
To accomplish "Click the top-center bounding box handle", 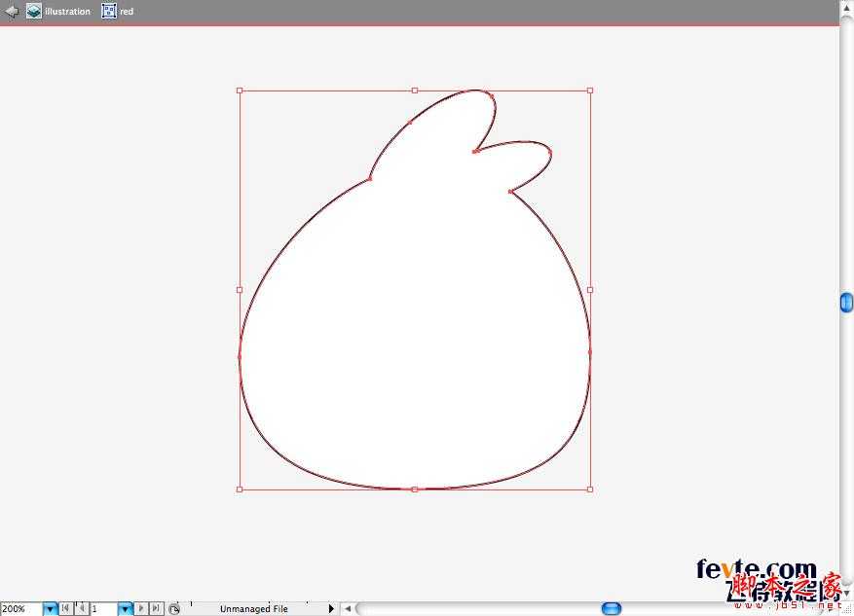I will [415, 91].
